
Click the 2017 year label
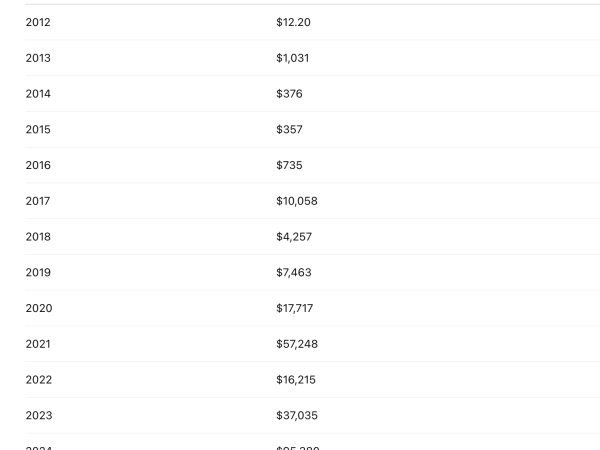38,201
